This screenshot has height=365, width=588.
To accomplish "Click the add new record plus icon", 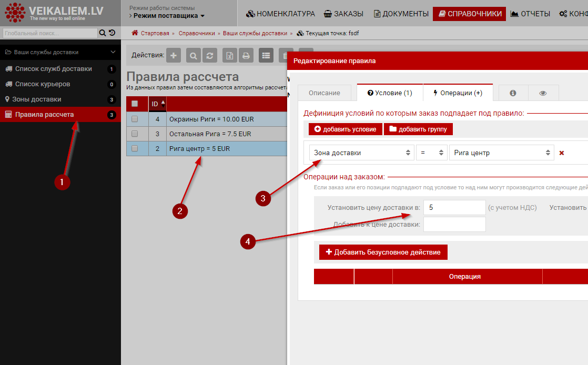I will 174,55.
